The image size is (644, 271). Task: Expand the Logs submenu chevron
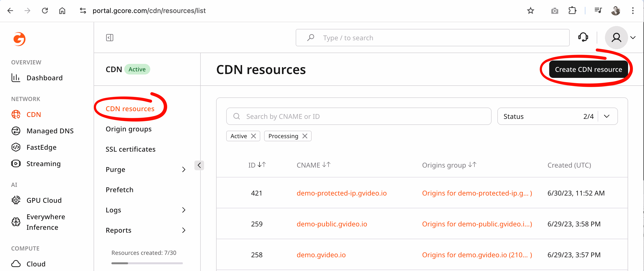184,210
